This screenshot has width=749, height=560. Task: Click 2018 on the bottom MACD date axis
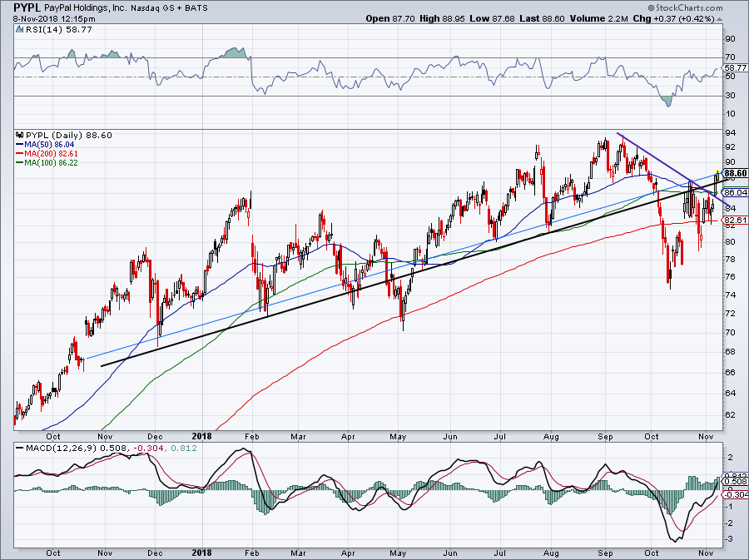point(201,553)
